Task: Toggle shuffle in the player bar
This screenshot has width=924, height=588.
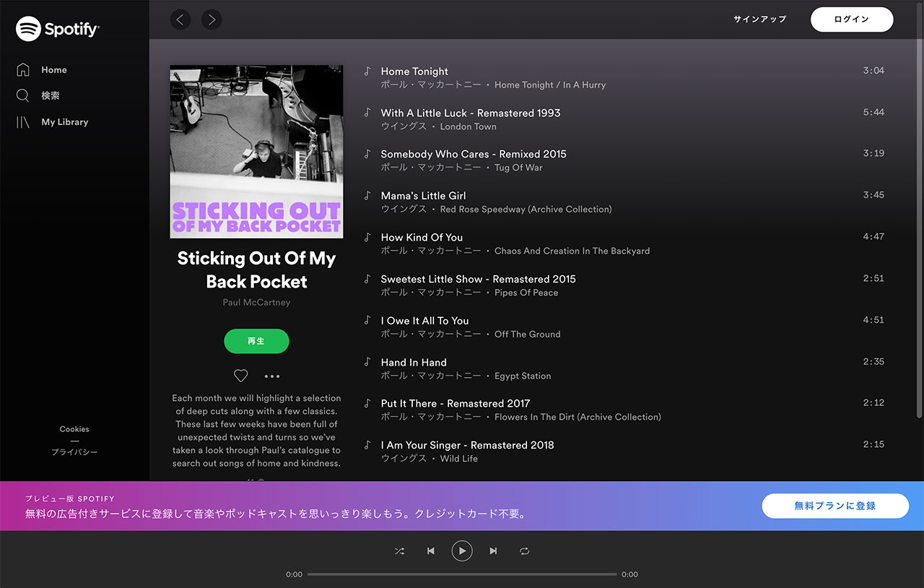Action: point(399,551)
